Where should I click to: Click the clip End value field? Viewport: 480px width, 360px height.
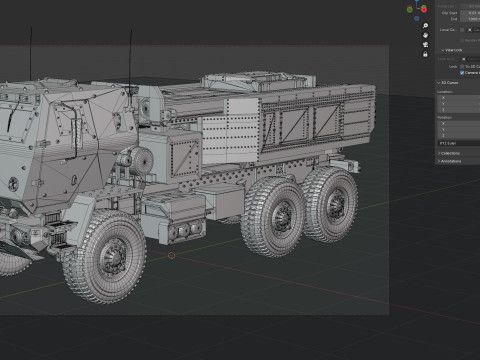[470, 19]
